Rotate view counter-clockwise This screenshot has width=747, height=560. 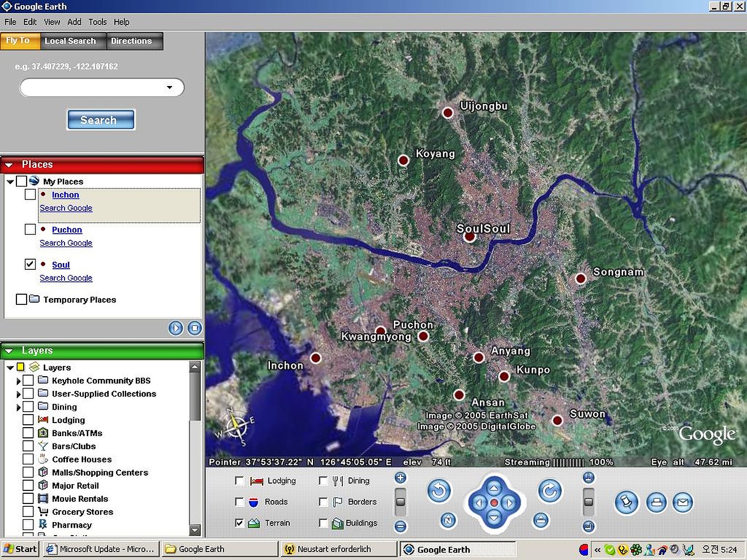pos(439,490)
